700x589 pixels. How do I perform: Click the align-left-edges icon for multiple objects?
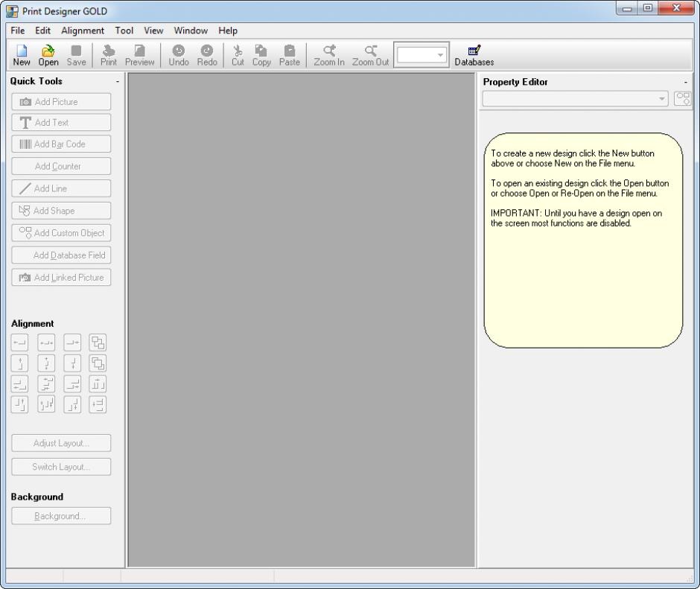click(x=19, y=383)
